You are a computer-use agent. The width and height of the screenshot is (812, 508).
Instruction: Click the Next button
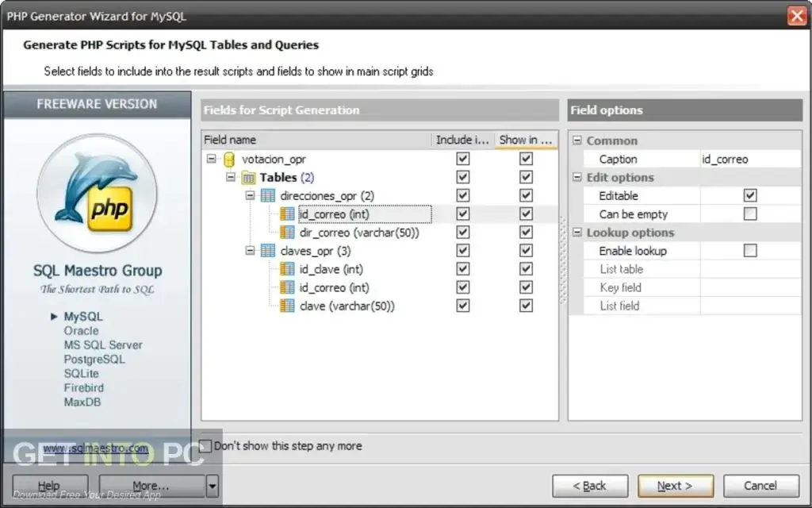coord(675,485)
